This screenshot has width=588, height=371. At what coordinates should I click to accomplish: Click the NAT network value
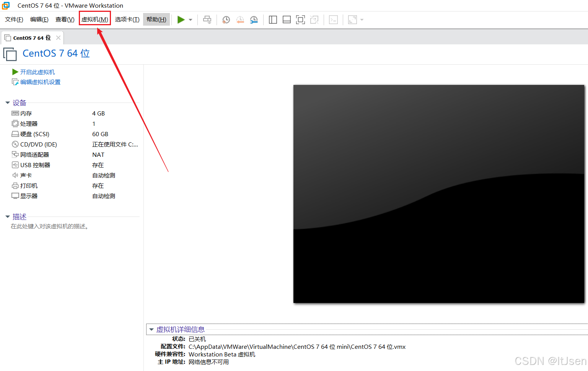point(98,155)
